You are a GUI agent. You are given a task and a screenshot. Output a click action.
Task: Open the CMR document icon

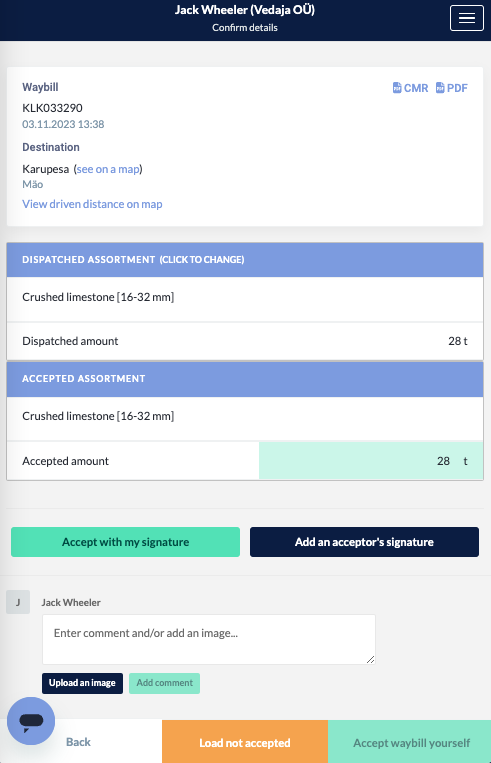397,88
